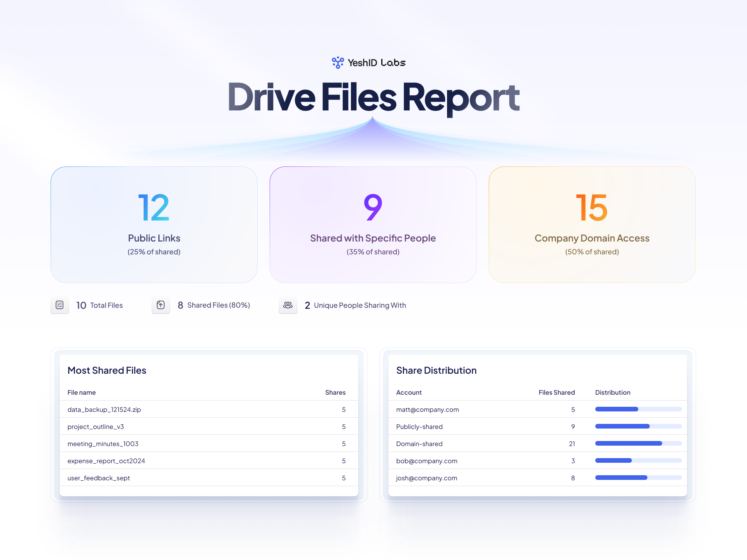Viewport: 747px width, 560px height.
Task: Click the Most Shared Files title
Action: point(107,370)
